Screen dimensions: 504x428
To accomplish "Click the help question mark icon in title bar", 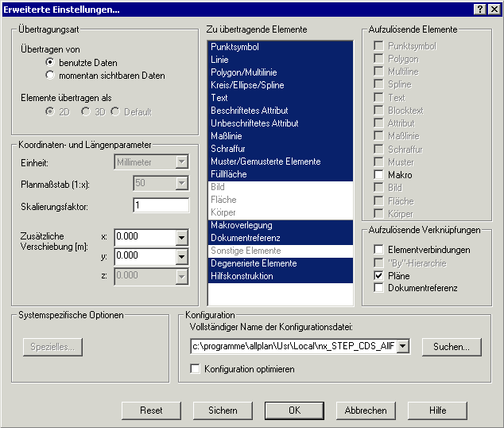I will click(x=480, y=10).
